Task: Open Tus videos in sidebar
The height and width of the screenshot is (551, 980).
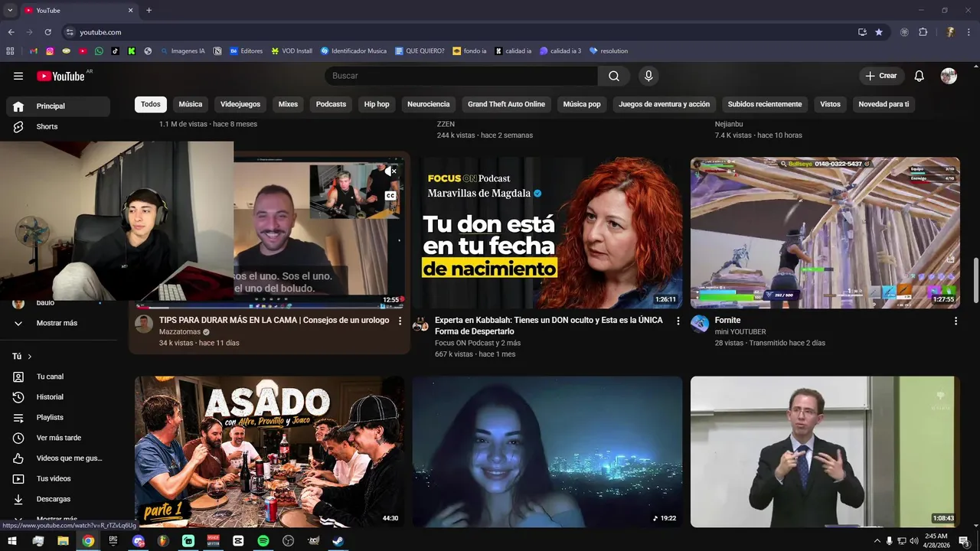Action: click(x=58, y=478)
